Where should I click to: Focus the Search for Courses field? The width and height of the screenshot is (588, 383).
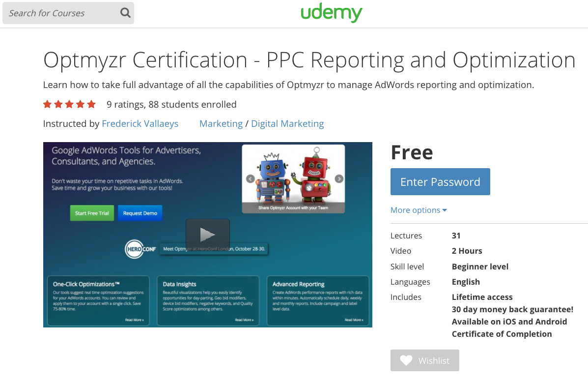(61, 13)
